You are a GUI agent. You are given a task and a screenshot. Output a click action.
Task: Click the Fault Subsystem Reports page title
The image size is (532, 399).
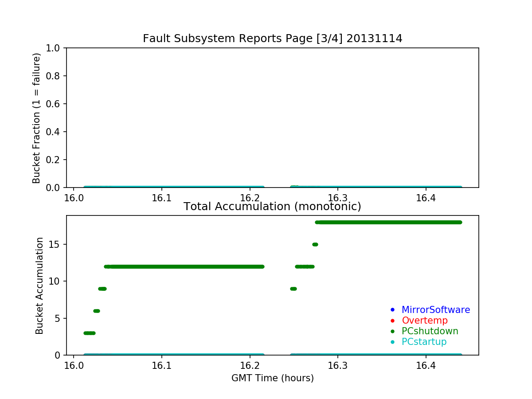272,39
